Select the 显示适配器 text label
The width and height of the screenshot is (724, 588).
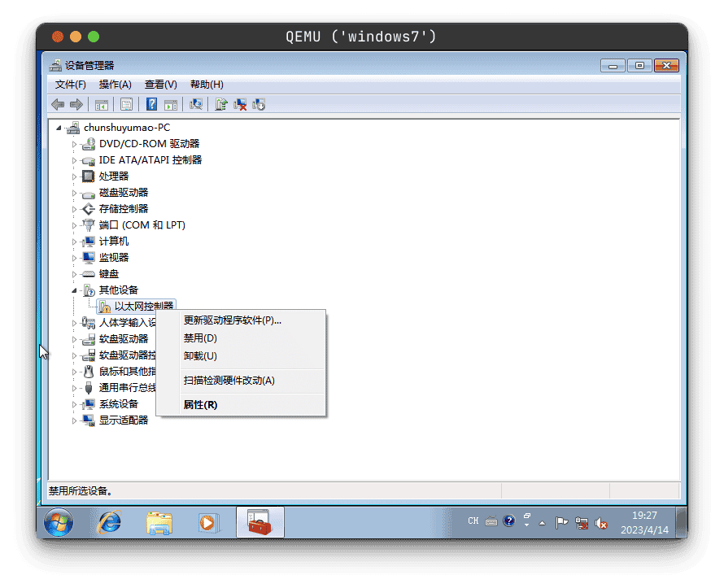tap(124, 420)
